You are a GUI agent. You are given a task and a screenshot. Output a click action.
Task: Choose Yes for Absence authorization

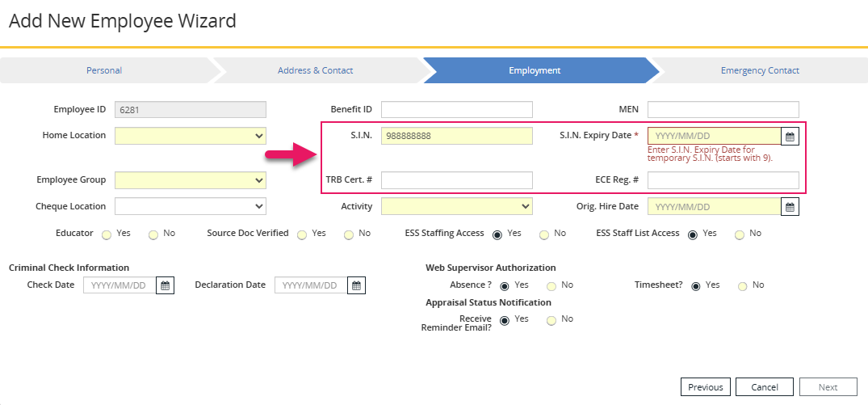(x=505, y=286)
